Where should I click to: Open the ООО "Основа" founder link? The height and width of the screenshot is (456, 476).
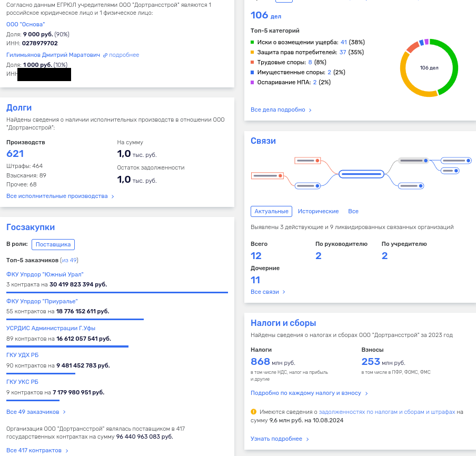(26, 24)
